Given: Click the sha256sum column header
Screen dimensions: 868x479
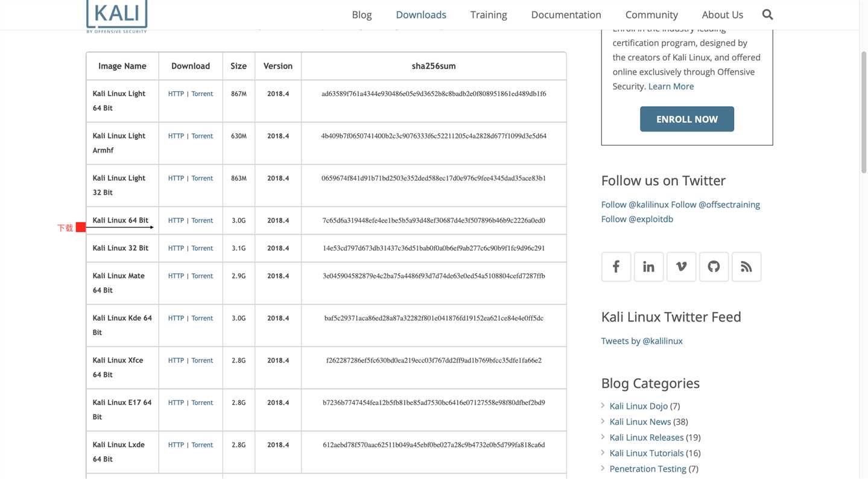Looking at the screenshot, I should click(434, 66).
